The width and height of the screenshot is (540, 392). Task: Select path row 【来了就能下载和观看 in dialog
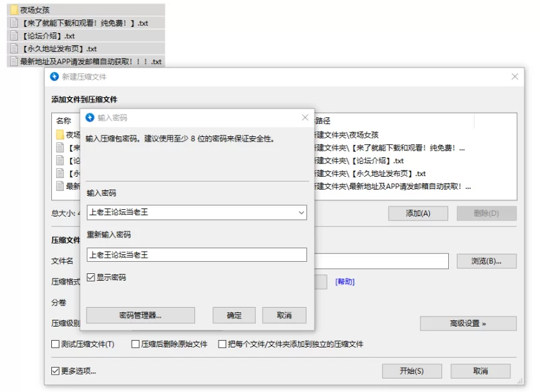[x=389, y=148]
